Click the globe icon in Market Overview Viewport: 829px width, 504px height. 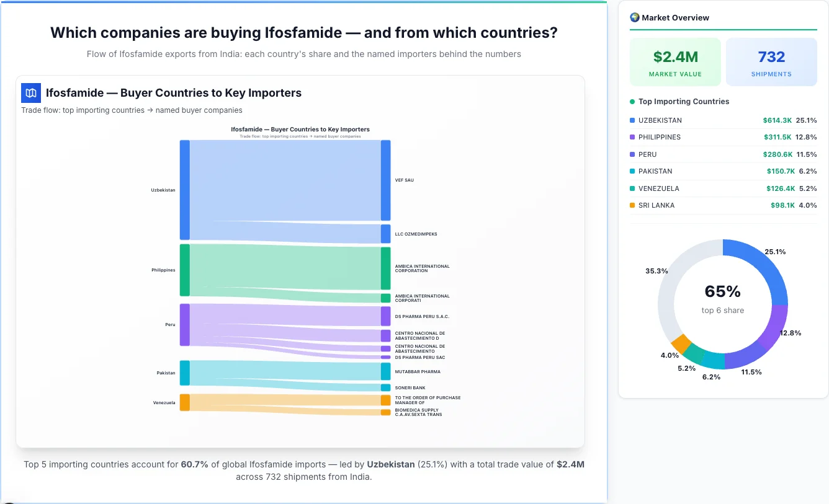click(x=634, y=17)
